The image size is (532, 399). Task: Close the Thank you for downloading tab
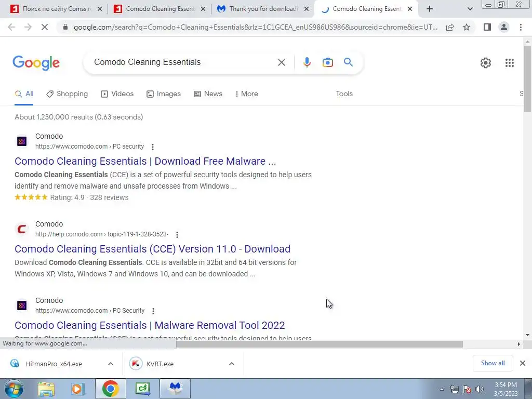pos(307,9)
